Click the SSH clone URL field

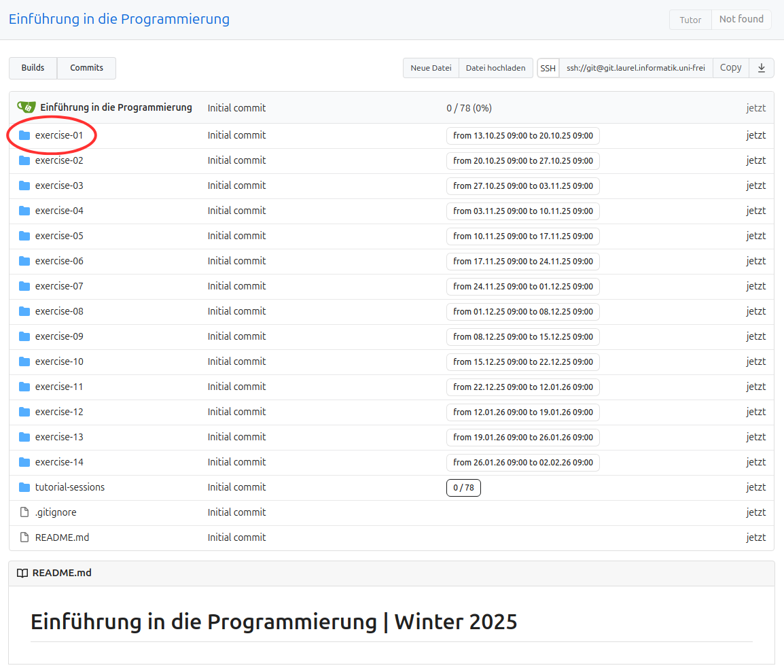click(x=635, y=68)
